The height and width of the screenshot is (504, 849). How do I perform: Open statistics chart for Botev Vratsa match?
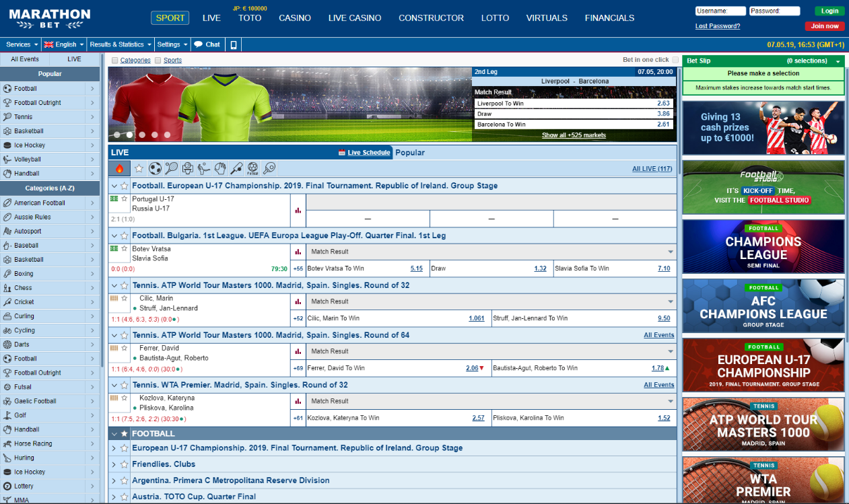[x=298, y=252]
